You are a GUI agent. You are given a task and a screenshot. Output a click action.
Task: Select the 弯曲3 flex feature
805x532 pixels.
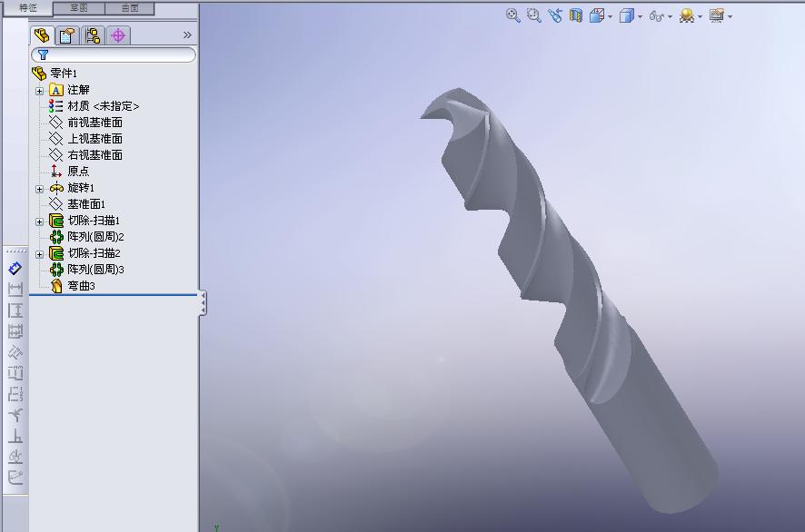(73, 286)
